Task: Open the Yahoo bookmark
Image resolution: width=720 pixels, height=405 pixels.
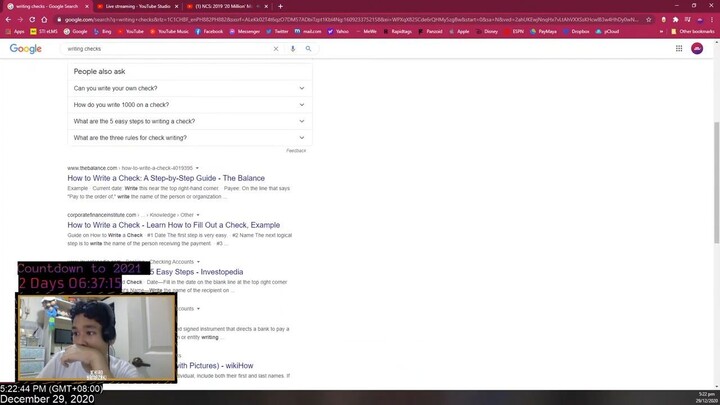Action: 338,32
